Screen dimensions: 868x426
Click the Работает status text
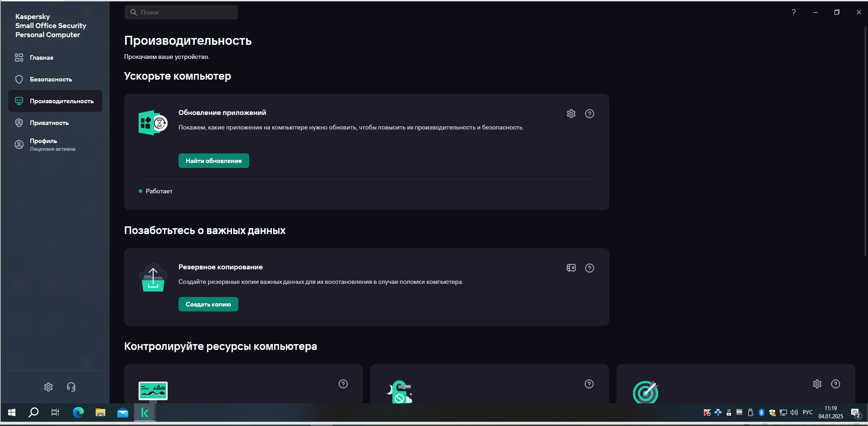[x=159, y=191]
